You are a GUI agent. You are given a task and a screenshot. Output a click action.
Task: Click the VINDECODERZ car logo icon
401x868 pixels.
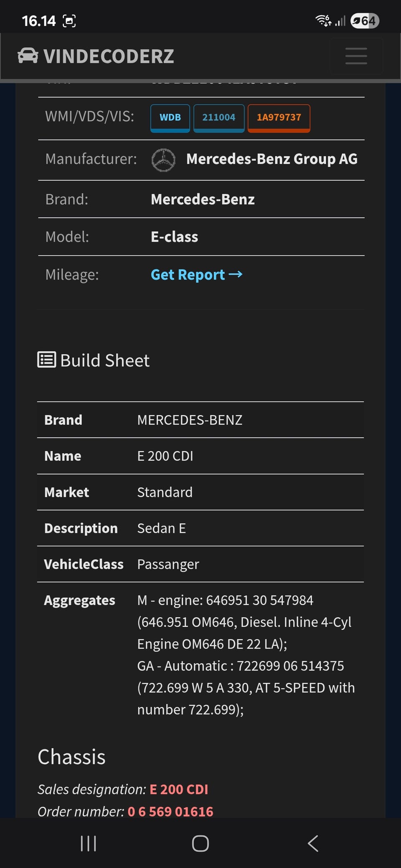point(28,56)
